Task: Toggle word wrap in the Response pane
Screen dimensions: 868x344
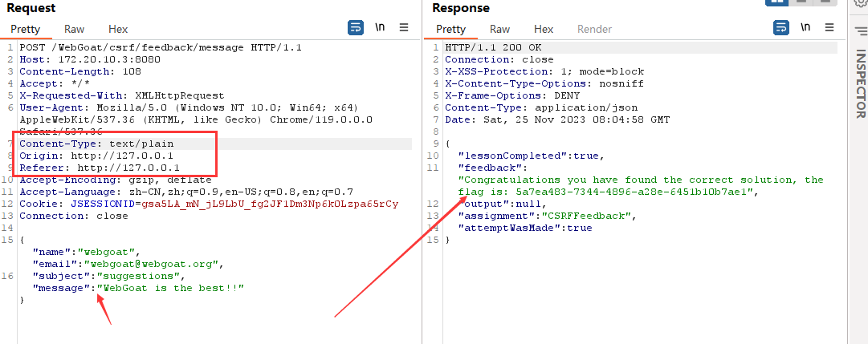Action: pyautogui.click(x=781, y=27)
